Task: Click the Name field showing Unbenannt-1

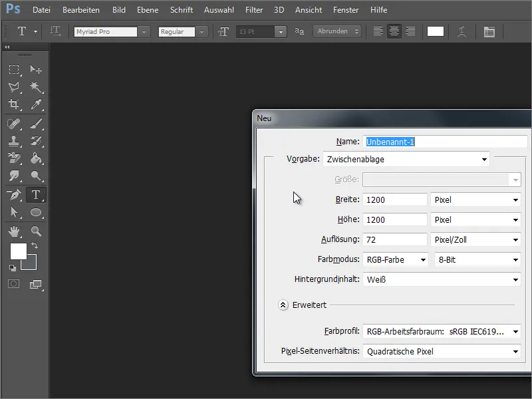Action: coord(445,142)
